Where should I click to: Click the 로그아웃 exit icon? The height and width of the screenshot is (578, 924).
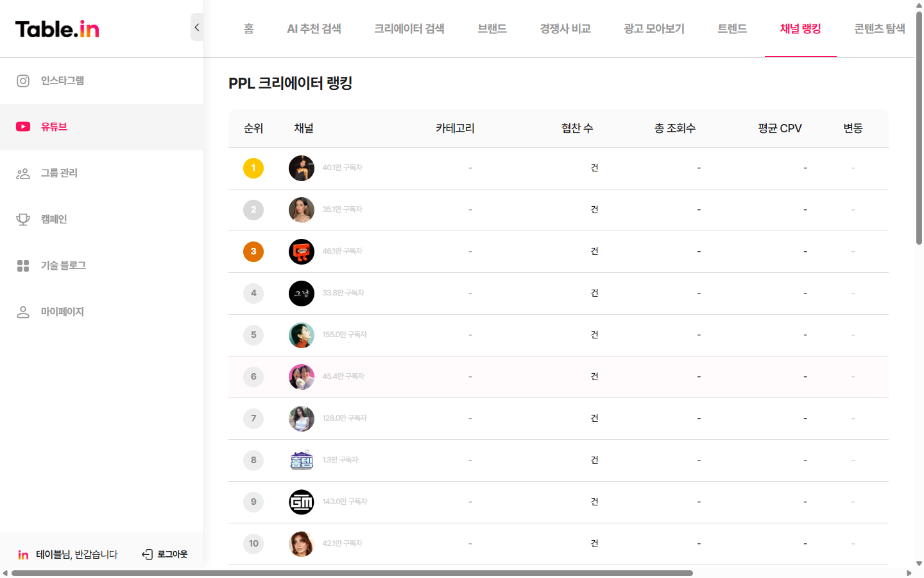[x=147, y=554]
